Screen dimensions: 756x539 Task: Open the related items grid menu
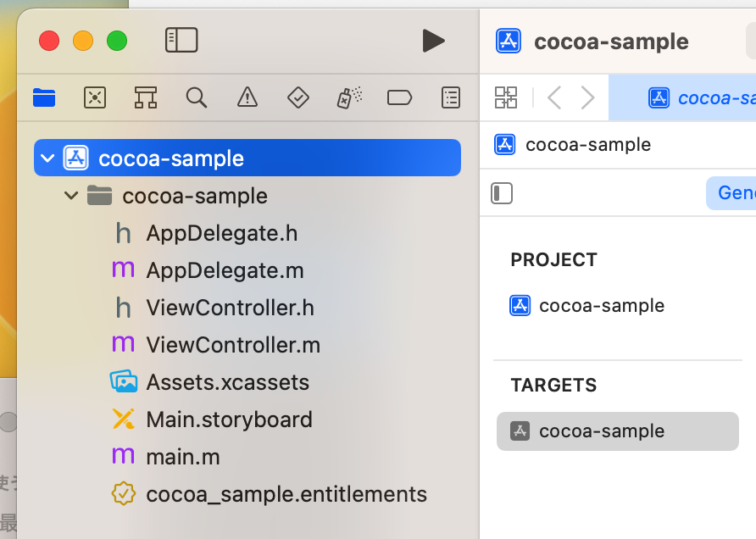505,97
